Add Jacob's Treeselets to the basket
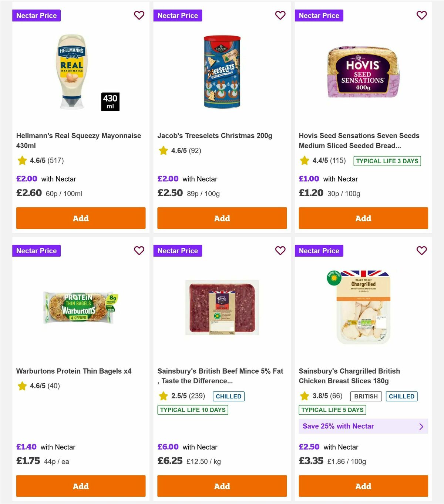The image size is (444, 504). pyautogui.click(x=222, y=218)
